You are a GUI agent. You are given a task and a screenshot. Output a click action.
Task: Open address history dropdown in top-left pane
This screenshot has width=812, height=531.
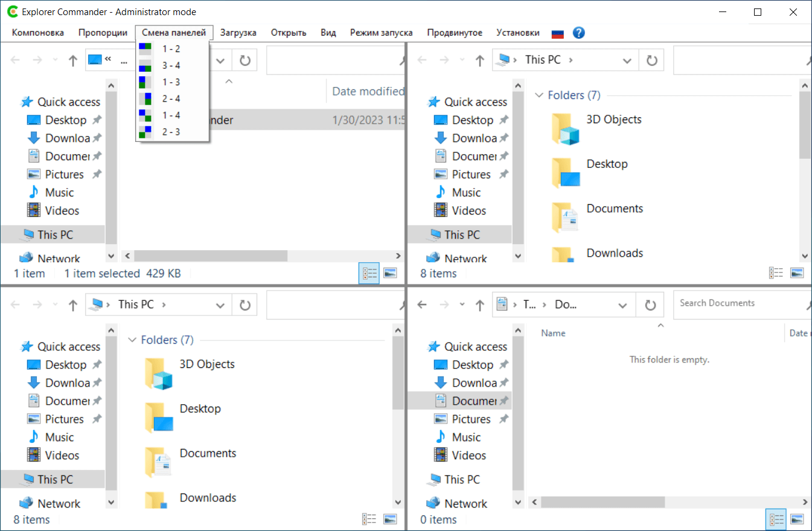point(221,60)
